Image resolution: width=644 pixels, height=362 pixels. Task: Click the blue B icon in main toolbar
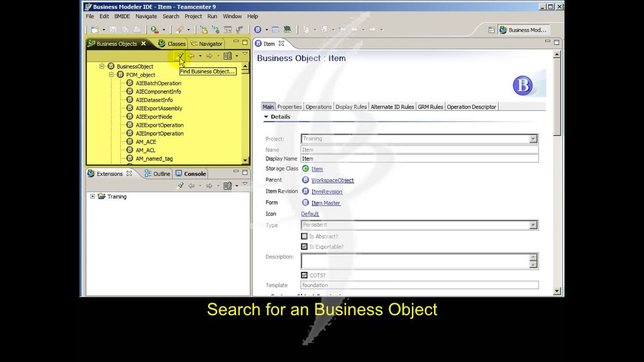pyautogui.click(x=258, y=30)
